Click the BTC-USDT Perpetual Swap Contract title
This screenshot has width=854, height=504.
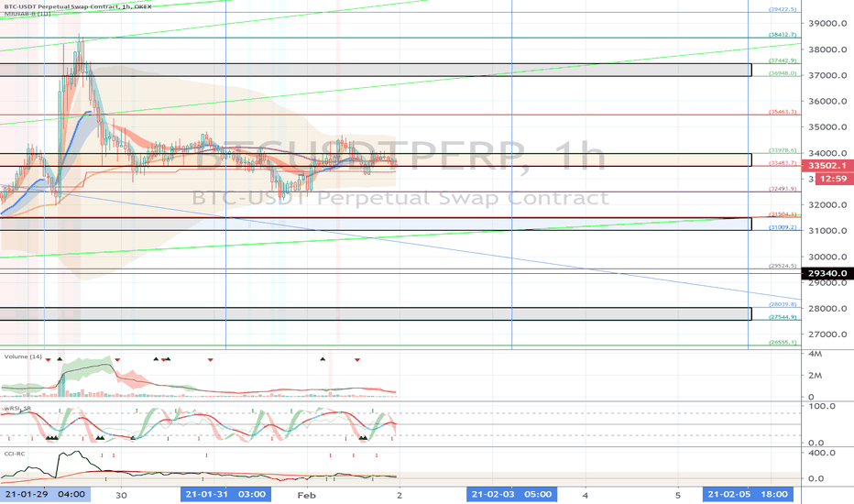point(79,6)
